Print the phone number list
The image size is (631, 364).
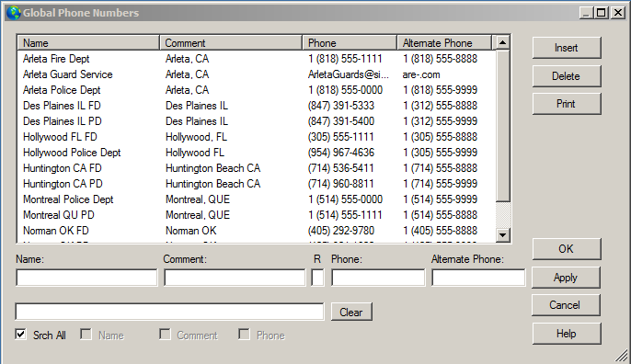point(567,104)
